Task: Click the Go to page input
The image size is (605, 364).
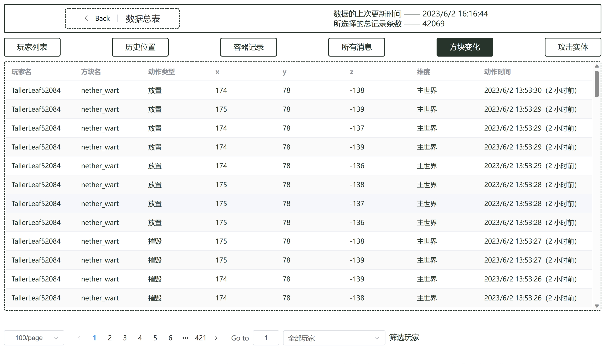Action: tap(266, 338)
